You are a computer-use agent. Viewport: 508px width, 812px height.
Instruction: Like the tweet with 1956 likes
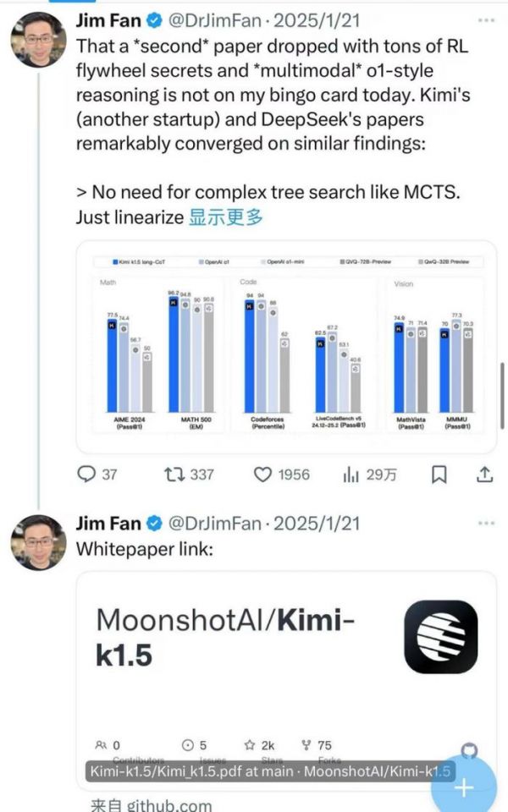[263, 475]
